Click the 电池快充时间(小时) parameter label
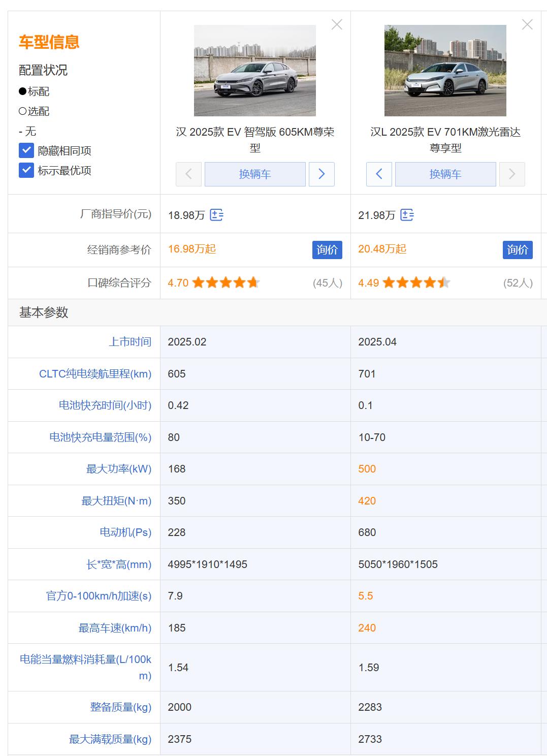This screenshot has width=547, height=756. (x=105, y=405)
